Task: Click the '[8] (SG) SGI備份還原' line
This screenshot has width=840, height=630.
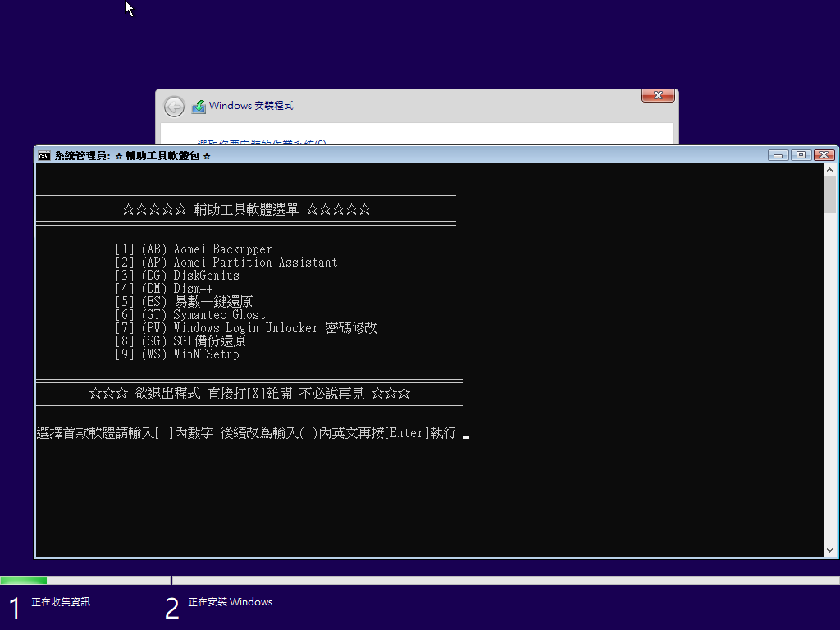Action: 180,341
